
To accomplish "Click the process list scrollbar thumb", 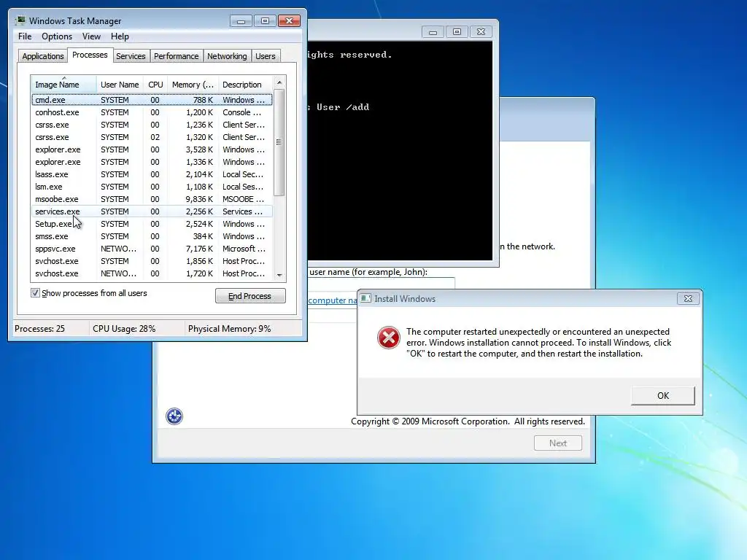I will pyautogui.click(x=279, y=142).
